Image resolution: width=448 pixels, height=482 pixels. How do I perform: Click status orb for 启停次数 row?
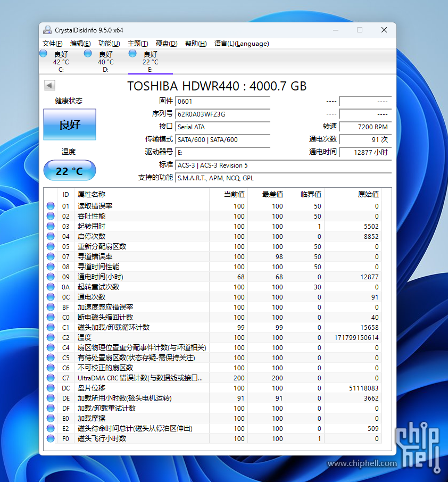pos(51,236)
